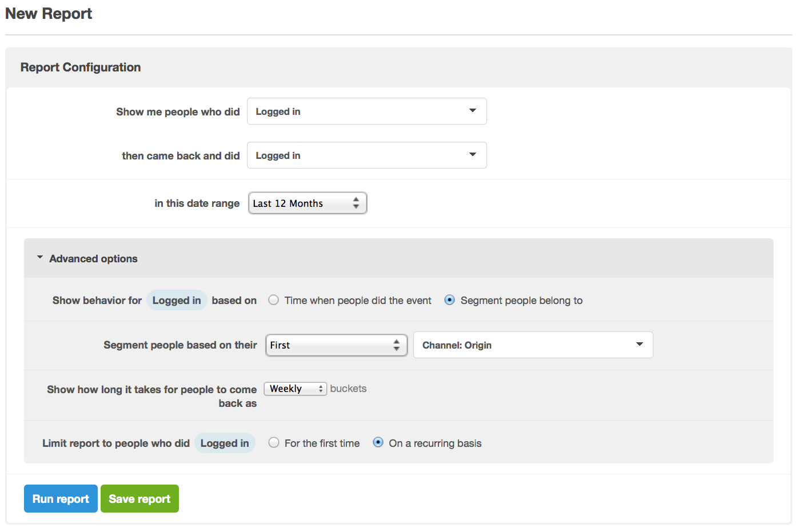
Task: Click the caret arrow of second Logged in dropdown
Action: click(x=473, y=155)
